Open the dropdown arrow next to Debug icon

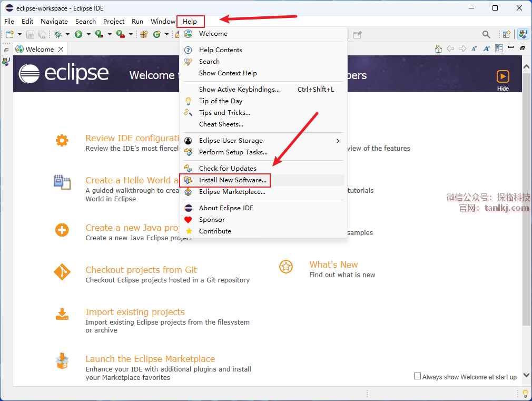tap(67, 34)
